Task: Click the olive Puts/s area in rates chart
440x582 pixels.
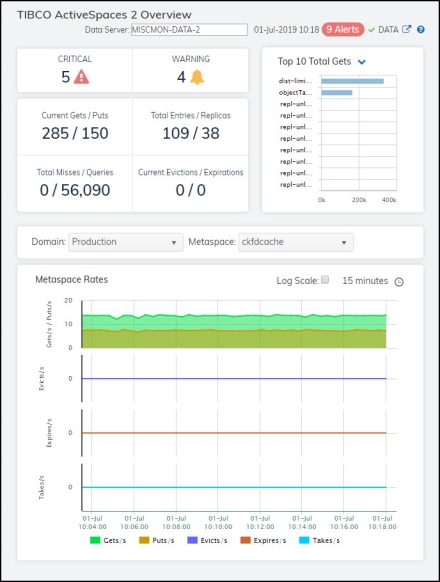Action: click(234, 339)
